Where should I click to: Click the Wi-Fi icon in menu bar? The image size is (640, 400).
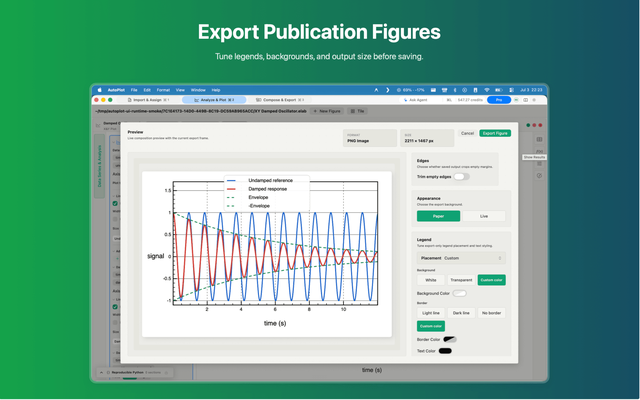pyautogui.click(x=487, y=90)
